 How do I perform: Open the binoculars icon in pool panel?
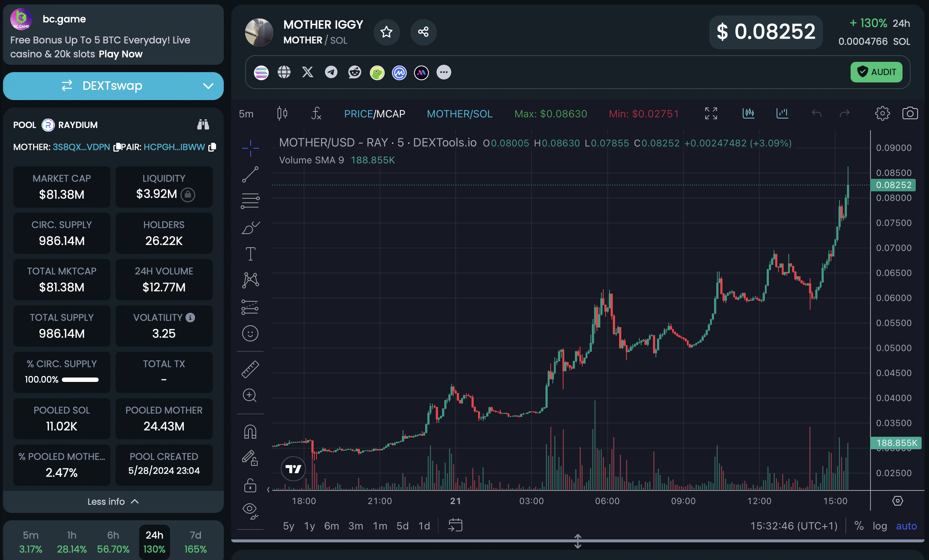pyautogui.click(x=203, y=125)
